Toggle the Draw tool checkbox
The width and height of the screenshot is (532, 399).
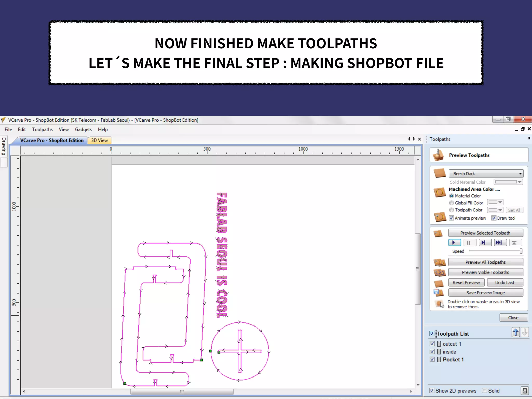pyautogui.click(x=494, y=218)
